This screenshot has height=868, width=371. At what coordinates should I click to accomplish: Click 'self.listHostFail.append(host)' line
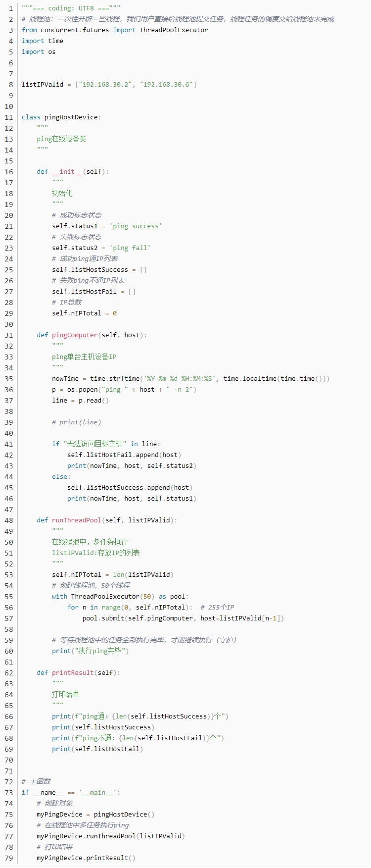tap(124, 455)
